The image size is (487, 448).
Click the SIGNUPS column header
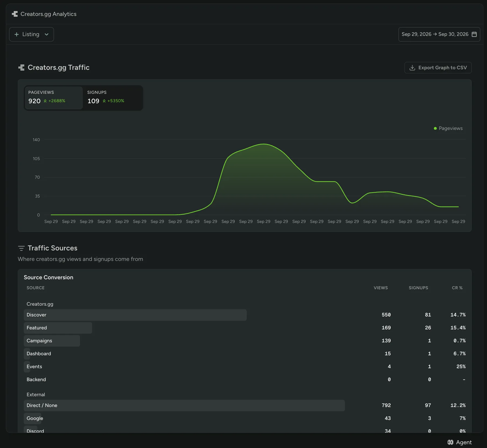coord(418,288)
